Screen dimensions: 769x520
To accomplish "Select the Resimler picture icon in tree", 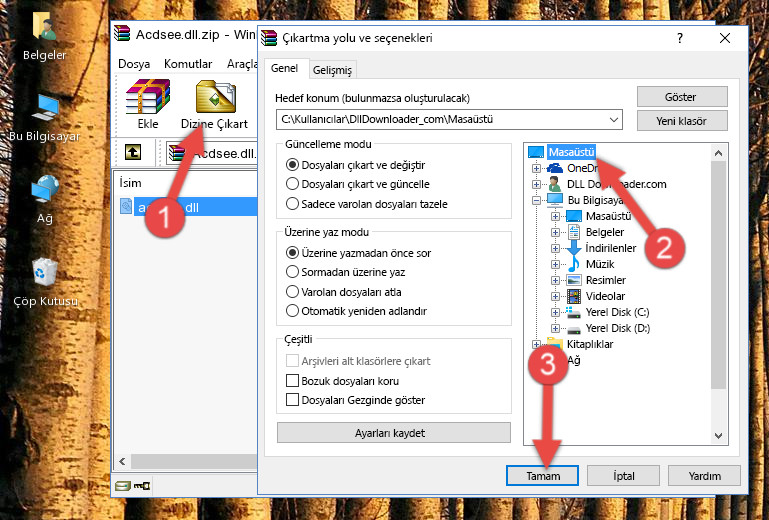I will tap(573, 280).
